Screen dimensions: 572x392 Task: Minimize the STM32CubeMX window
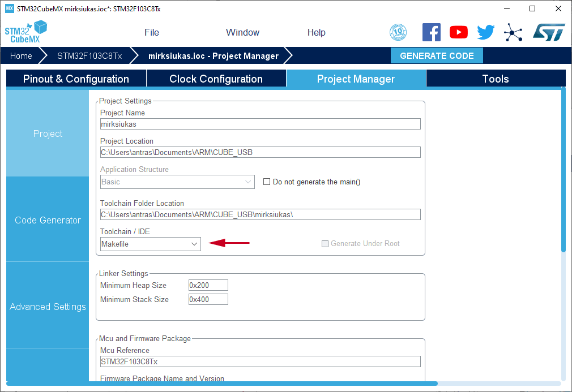pyautogui.click(x=507, y=8)
